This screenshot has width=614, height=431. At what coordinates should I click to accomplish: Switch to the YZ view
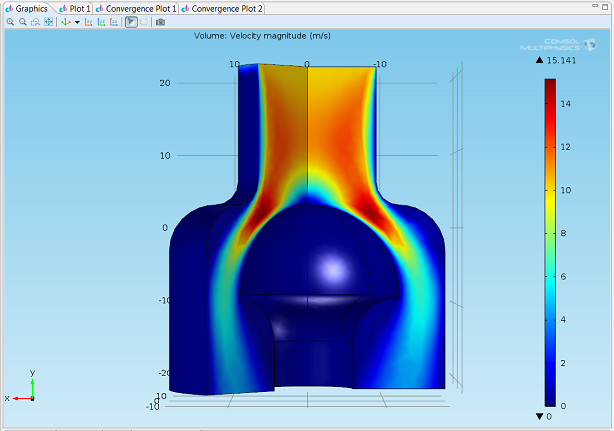(x=102, y=22)
